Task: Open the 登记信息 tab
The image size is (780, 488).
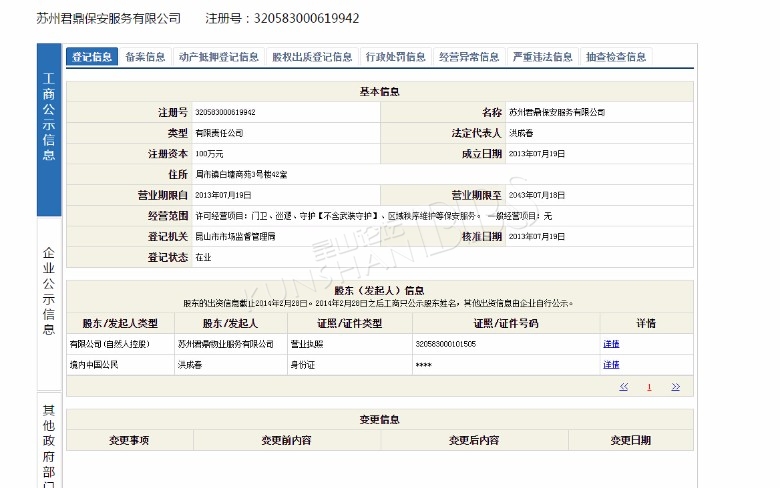Action: click(92, 57)
